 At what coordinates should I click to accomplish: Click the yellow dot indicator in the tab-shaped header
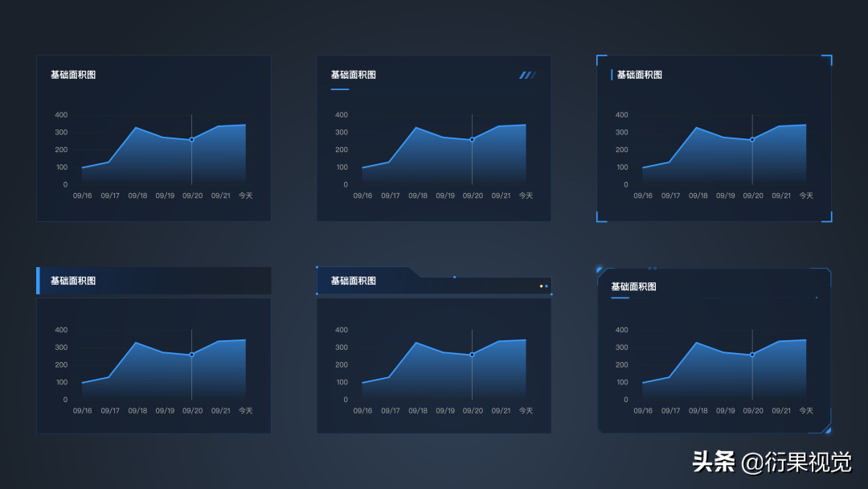541,286
